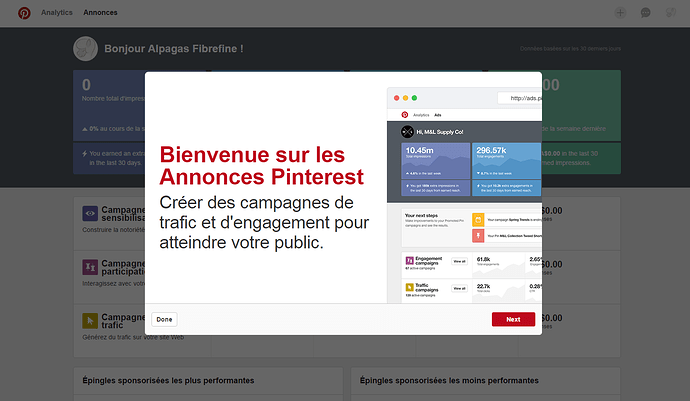Click the Done button in dialog

point(164,319)
